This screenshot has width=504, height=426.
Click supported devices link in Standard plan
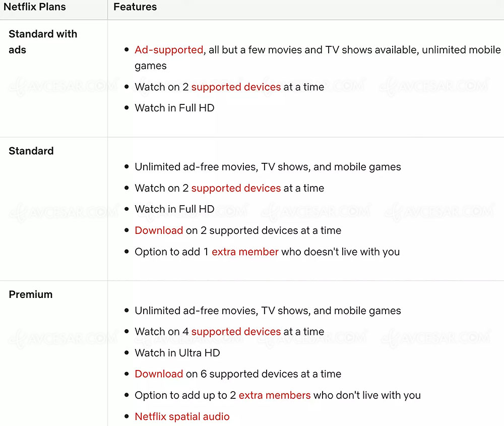[236, 188]
